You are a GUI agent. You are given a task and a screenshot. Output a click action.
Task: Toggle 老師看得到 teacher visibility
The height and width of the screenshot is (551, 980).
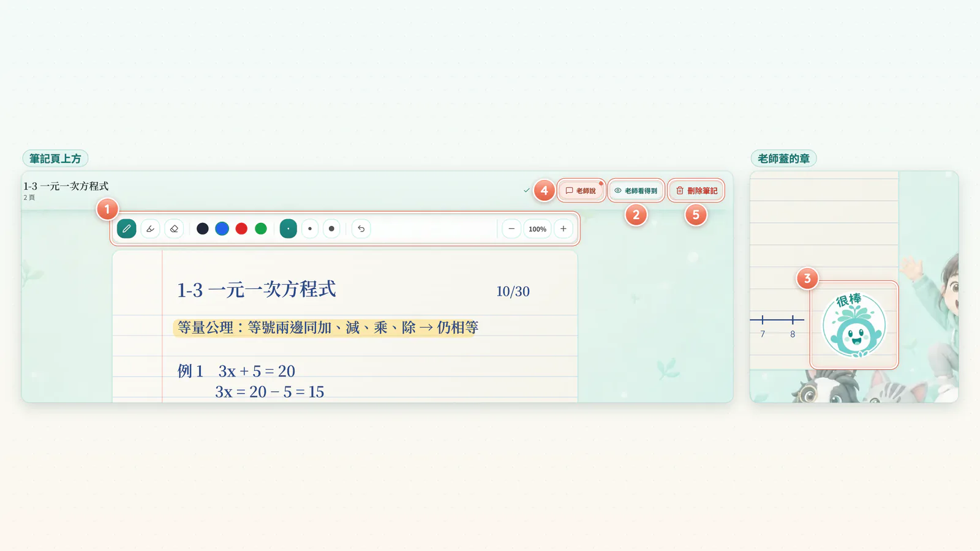[x=636, y=190]
